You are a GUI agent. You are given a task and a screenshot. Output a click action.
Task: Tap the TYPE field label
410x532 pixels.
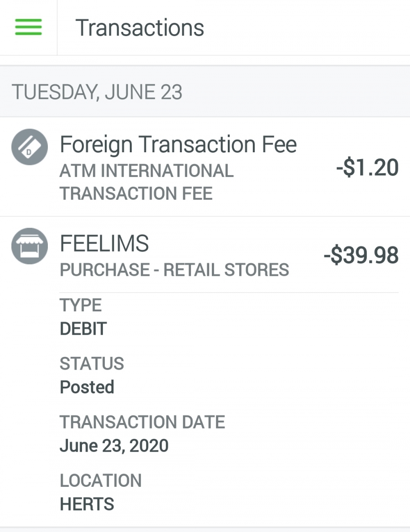pos(81,305)
